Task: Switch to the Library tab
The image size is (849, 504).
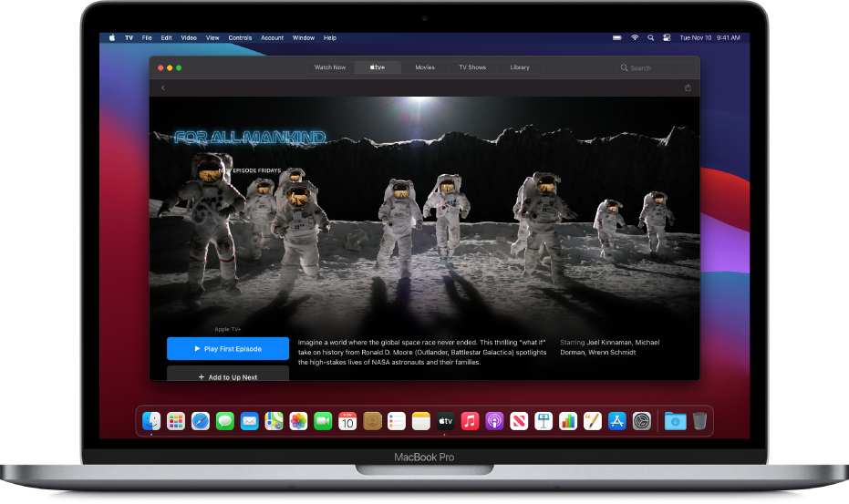Action: (519, 67)
